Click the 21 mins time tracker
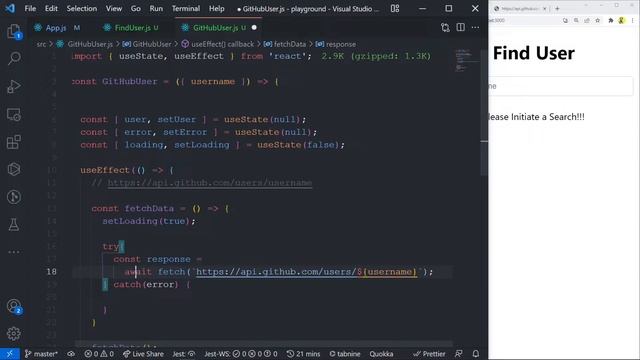Viewport: 640px width, 360px height. point(303,354)
